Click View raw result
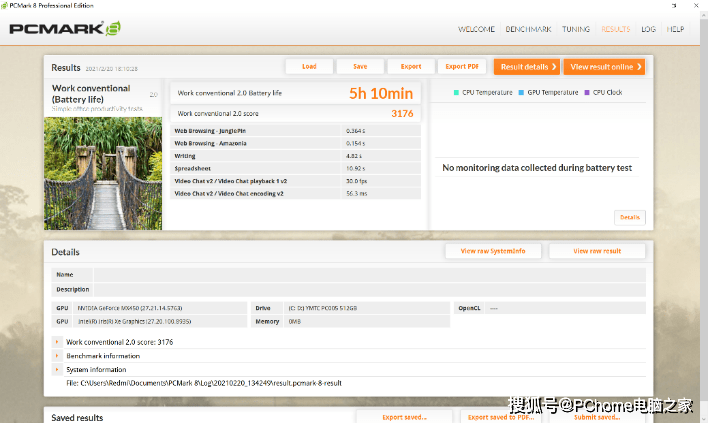Image resolution: width=708 pixels, height=423 pixels. [x=597, y=251]
